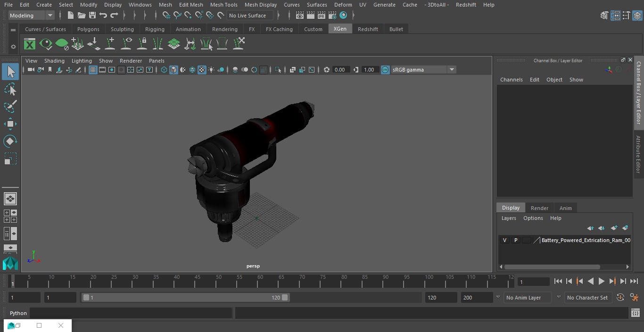Open the Attribute Editor side tab
This screenshot has width=644, height=332.
(x=638, y=154)
